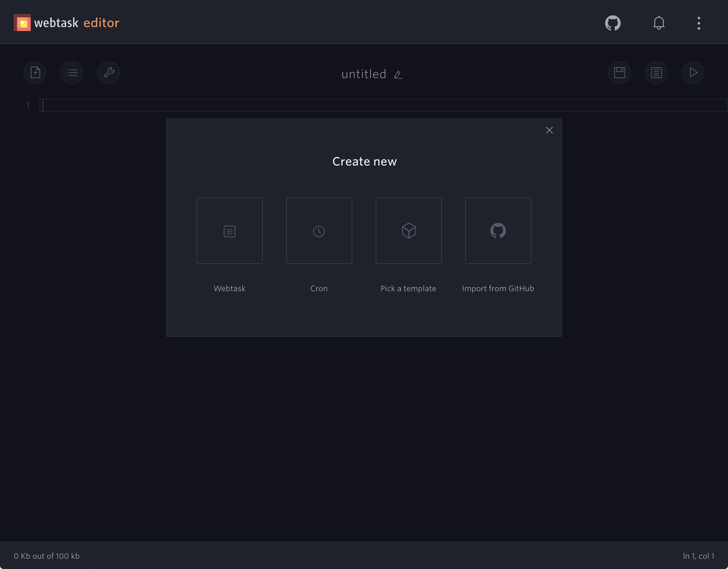This screenshot has height=569, width=728.
Task: Click the new document icon
Action: [36, 73]
